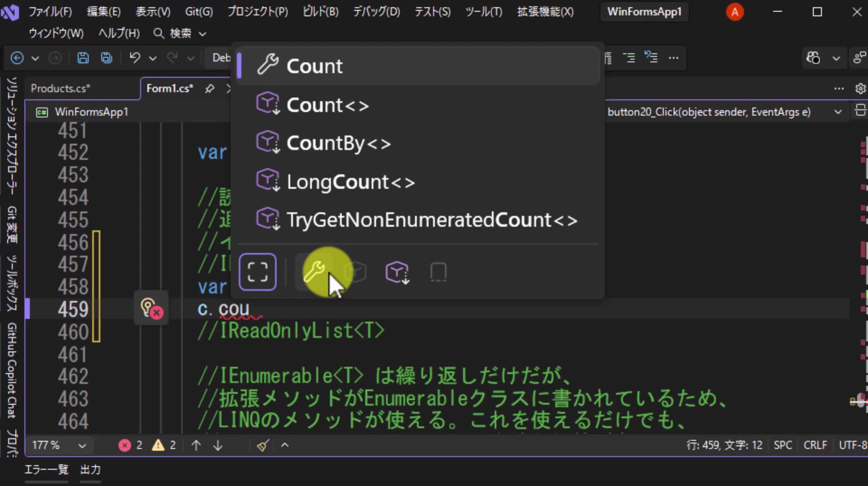Open the 拡張機能(X) menu
Image resolution: width=868 pixels, height=486 pixels.
coord(545,12)
